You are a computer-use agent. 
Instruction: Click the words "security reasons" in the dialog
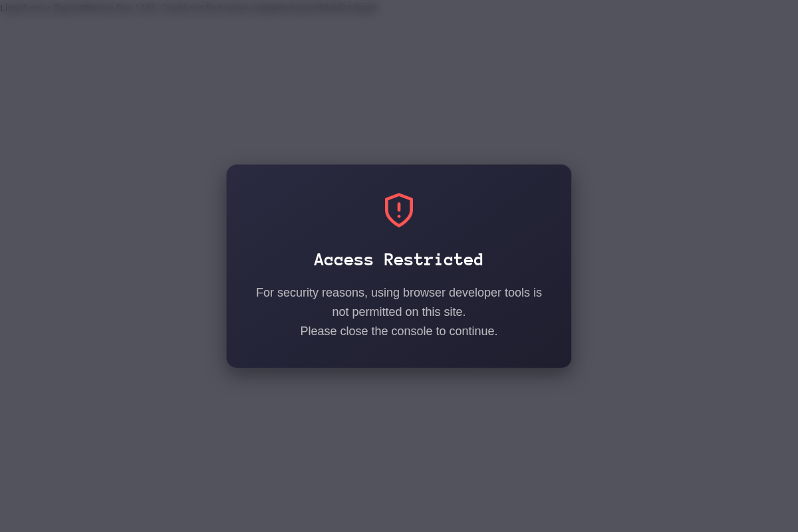point(319,293)
